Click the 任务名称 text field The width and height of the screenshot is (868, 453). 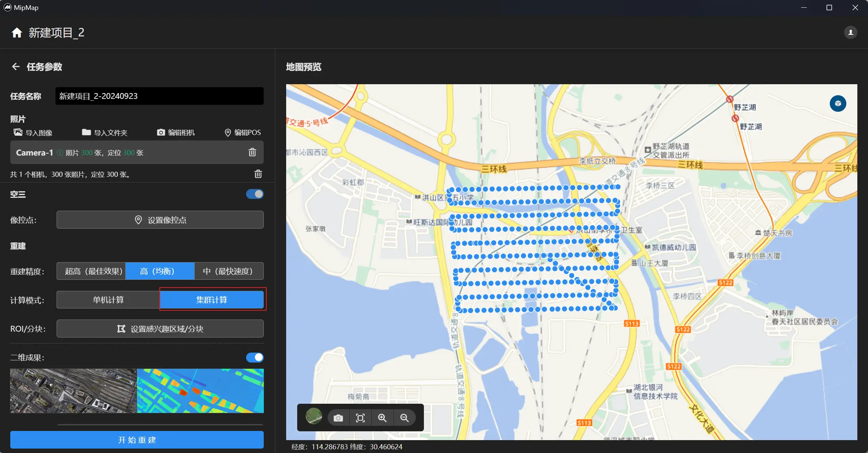point(159,96)
